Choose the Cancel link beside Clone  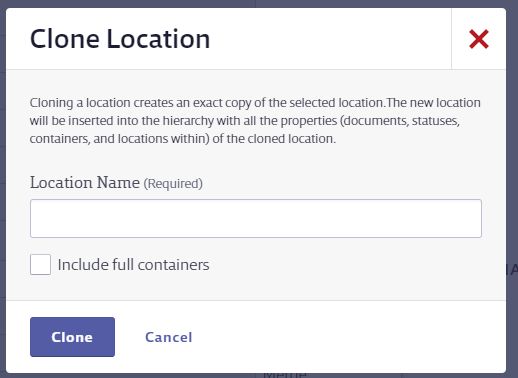pyautogui.click(x=169, y=337)
